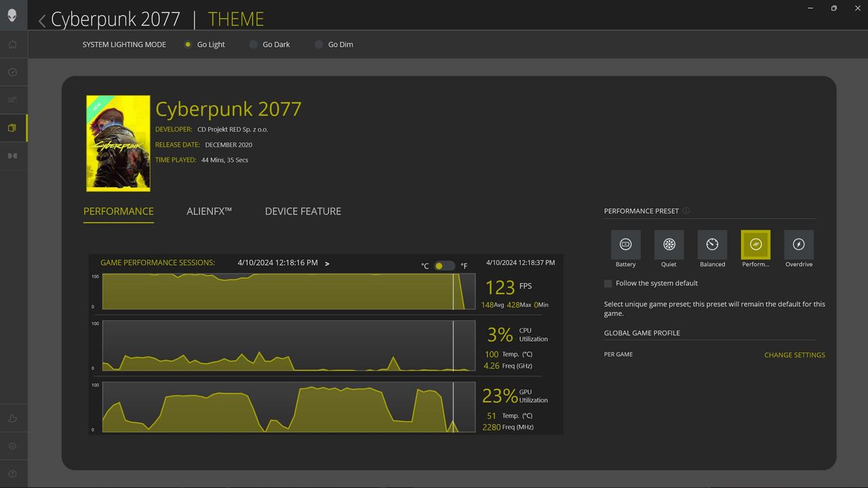
Task: Click the session end time 12:18:37 PM
Action: [x=520, y=263]
